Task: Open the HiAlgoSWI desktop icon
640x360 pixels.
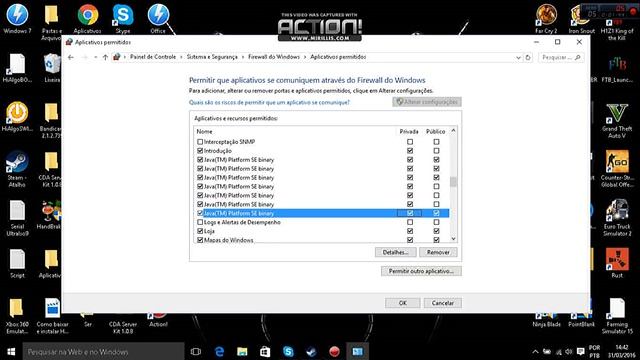Action: tap(17, 117)
